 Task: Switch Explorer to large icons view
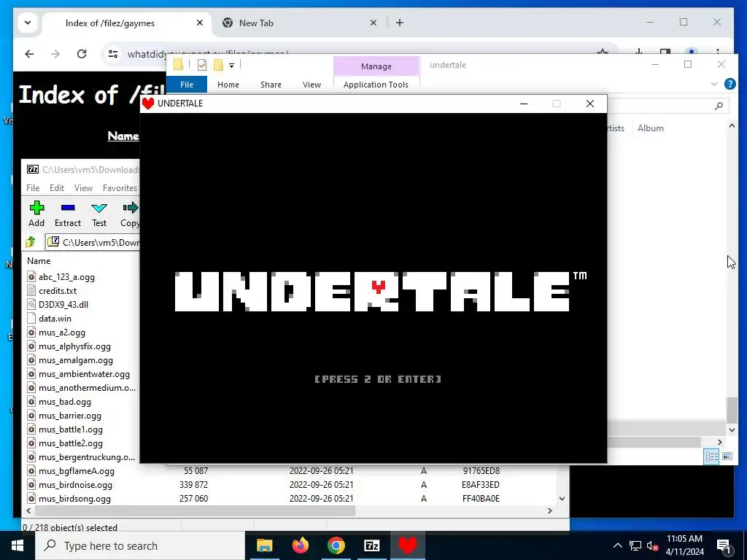(x=727, y=456)
